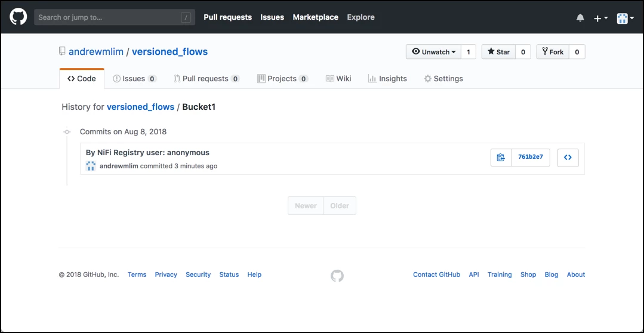644x333 pixels.
Task: Open Status footer link
Action: pyautogui.click(x=229, y=275)
